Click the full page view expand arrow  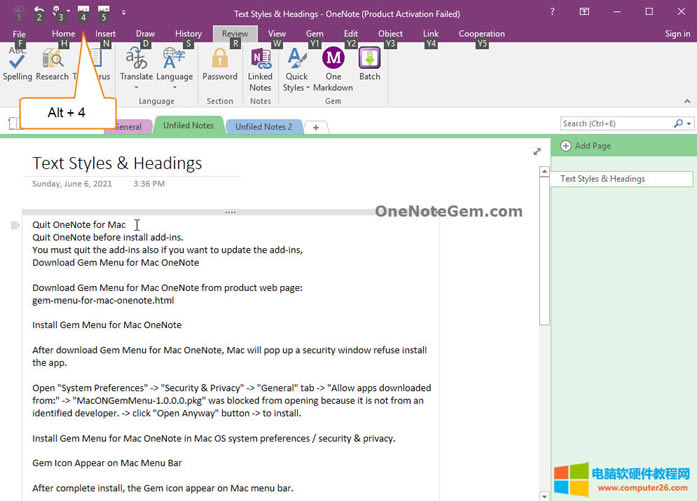click(x=537, y=151)
